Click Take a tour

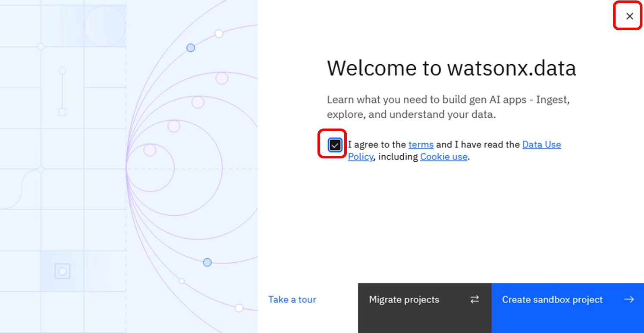coord(292,299)
